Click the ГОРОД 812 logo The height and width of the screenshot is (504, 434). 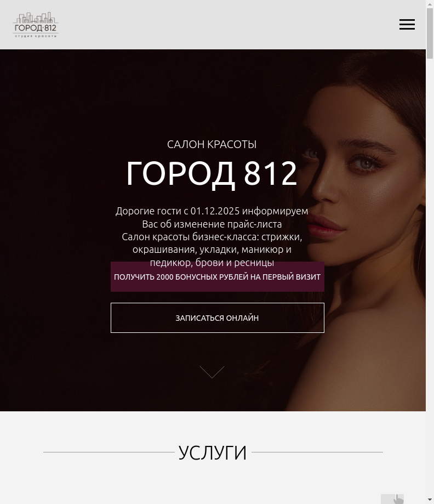coord(36,25)
